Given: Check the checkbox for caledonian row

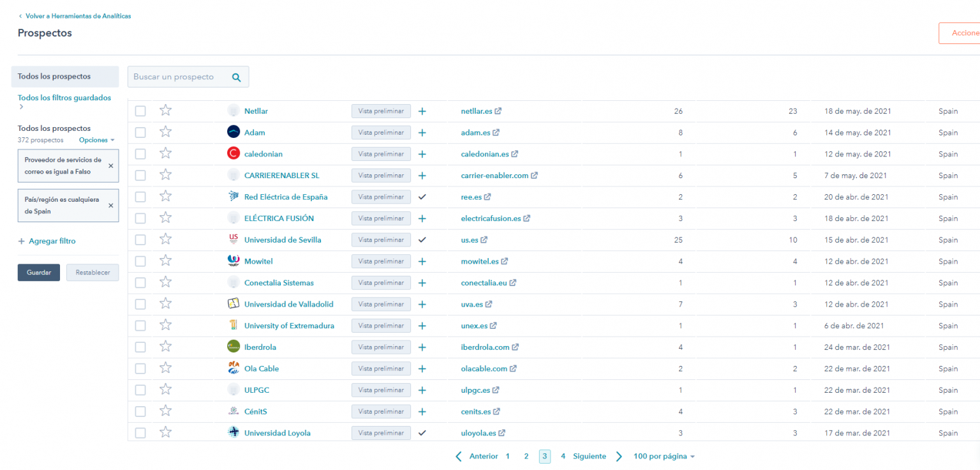Looking at the screenshot, I should 140,154.
